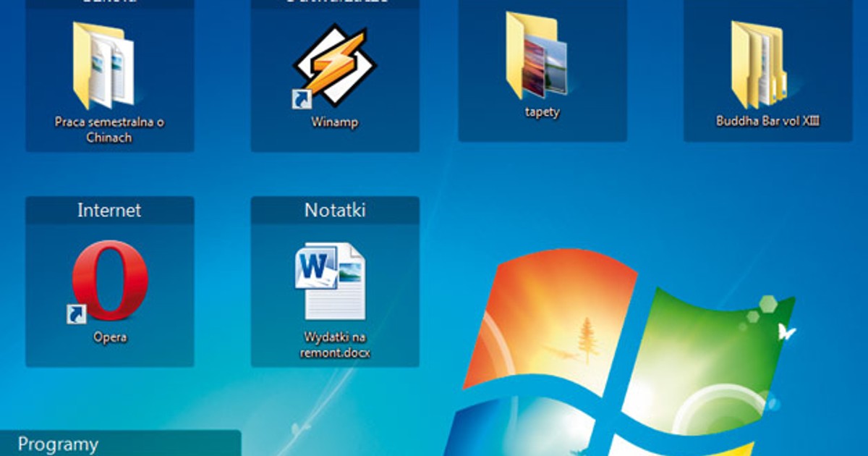Viewport: 868px width, 456px height.
Task: Open the Winamp shortcut icon
Action: 335,67
